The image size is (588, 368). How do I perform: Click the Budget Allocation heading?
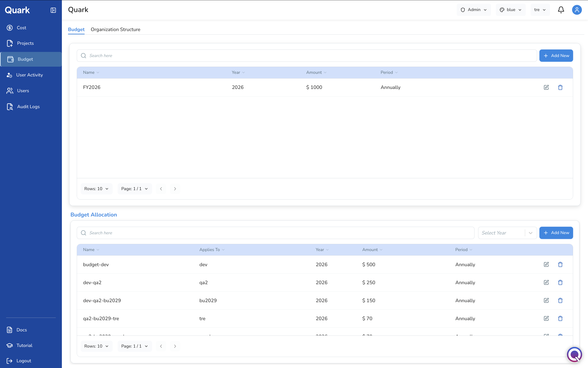(94, 215)
